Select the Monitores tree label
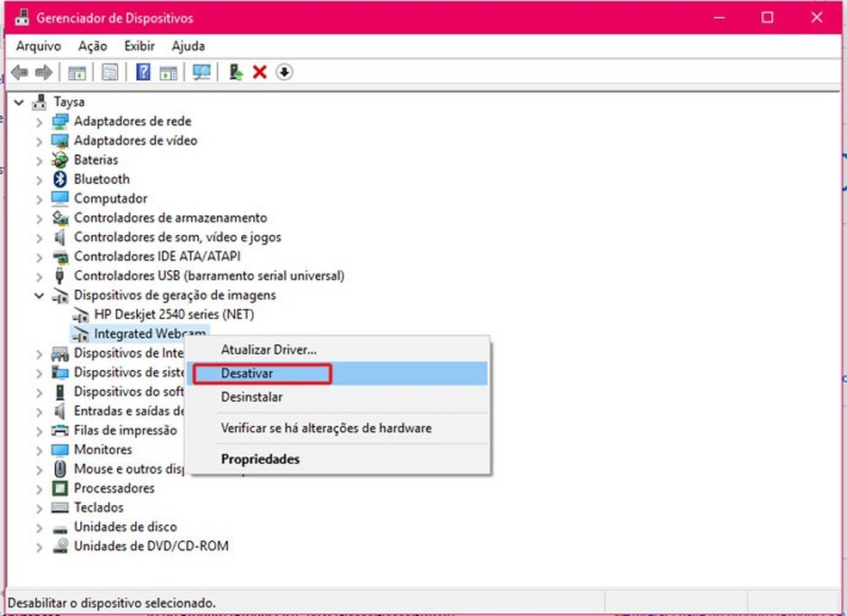This screenshot has width=847, height=616. click(x=102, y=449)
